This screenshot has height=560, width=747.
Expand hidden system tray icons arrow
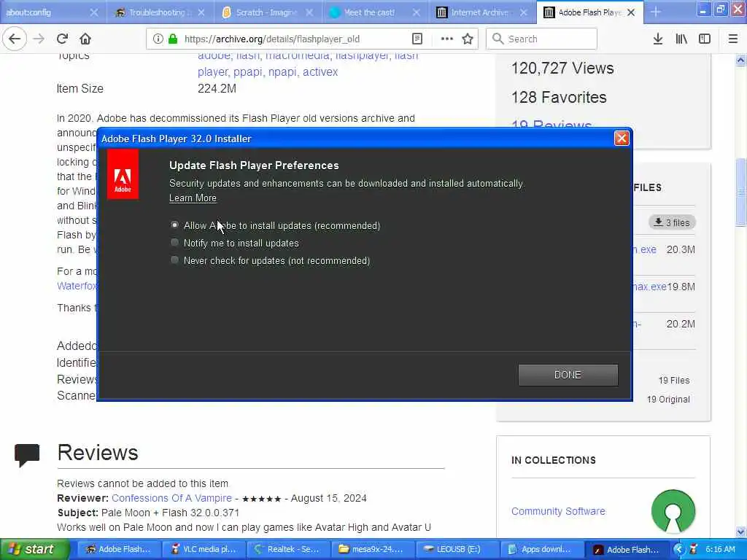(678, 550)
